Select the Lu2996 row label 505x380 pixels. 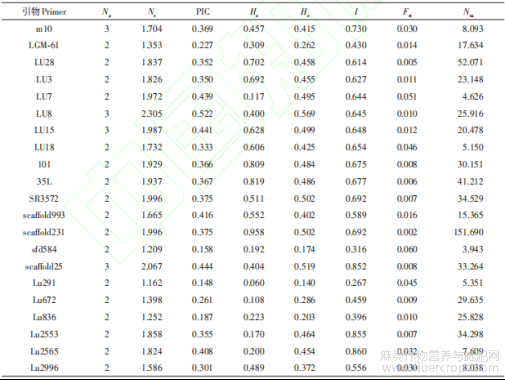click(44, 368)
